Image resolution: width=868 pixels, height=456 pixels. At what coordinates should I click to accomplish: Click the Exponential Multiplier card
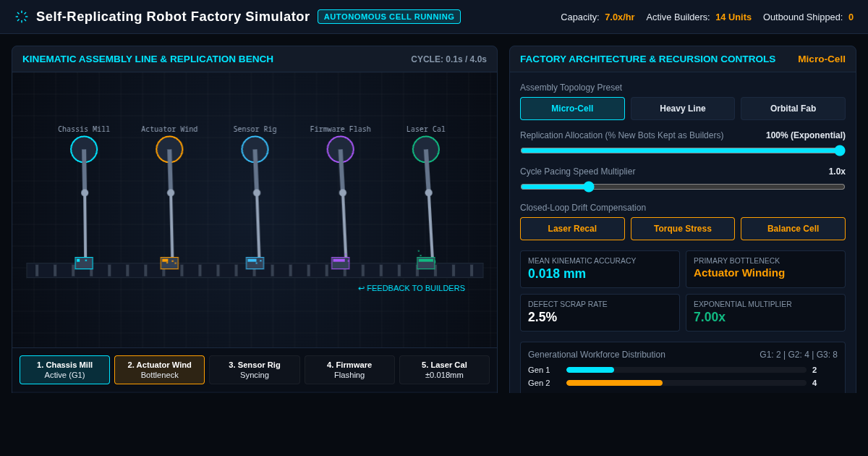(x=765, y=313)
